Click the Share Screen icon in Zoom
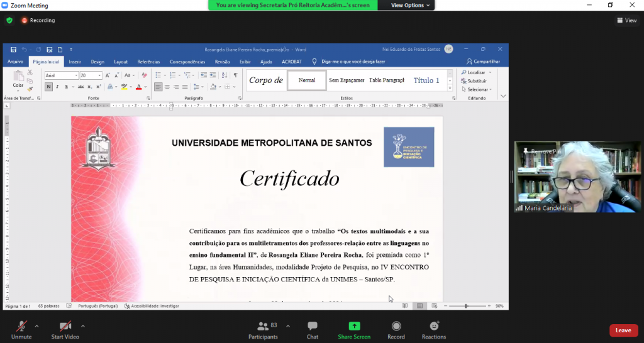This screenshot has width=644, height=343. pos(354,326)
